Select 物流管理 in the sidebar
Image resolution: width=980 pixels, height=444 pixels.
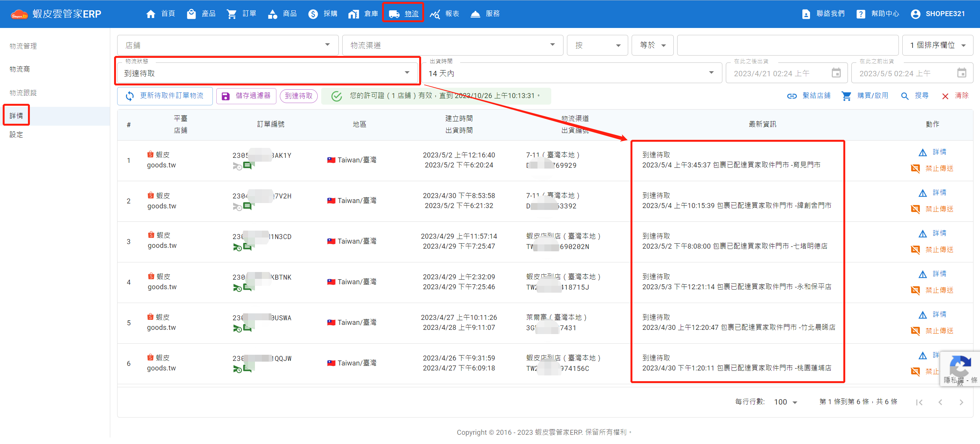tap(23, 46)
